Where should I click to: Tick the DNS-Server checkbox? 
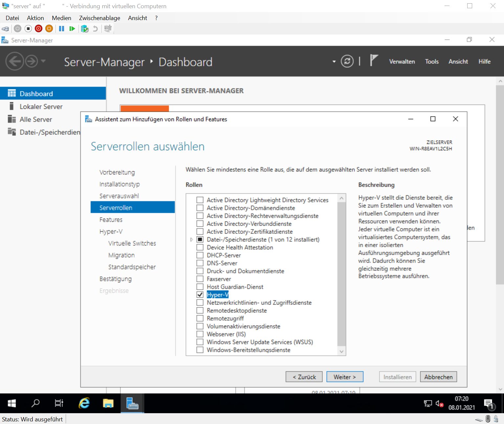tap(200, 263)
